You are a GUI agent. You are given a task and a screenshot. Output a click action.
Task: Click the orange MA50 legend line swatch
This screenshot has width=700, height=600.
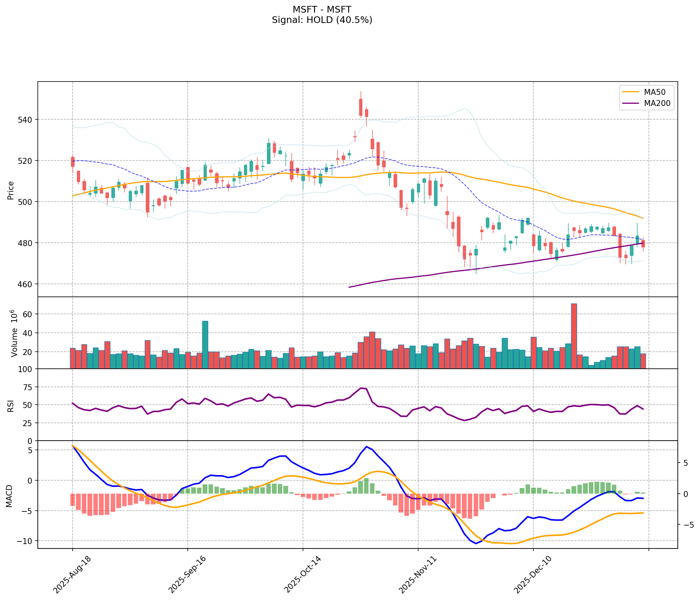coord(630,92)
